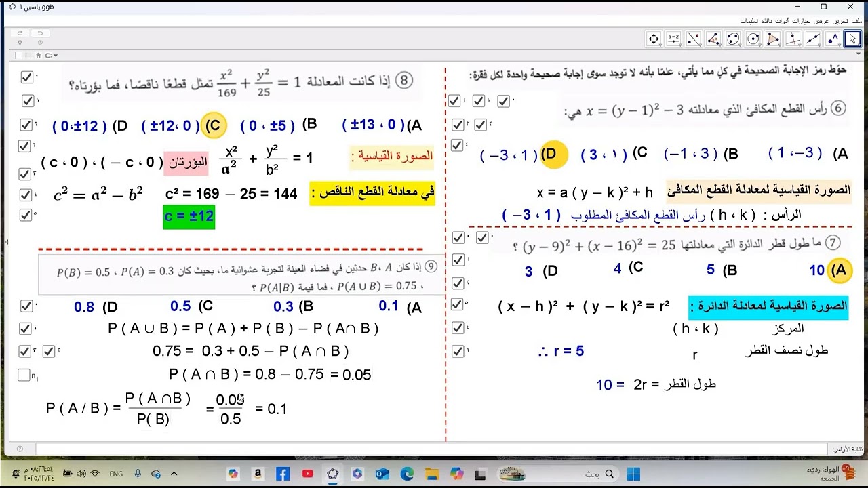Open Outlook from the taskbar
The height and width of the screenshot is (488, 868).
coord(382,474)
